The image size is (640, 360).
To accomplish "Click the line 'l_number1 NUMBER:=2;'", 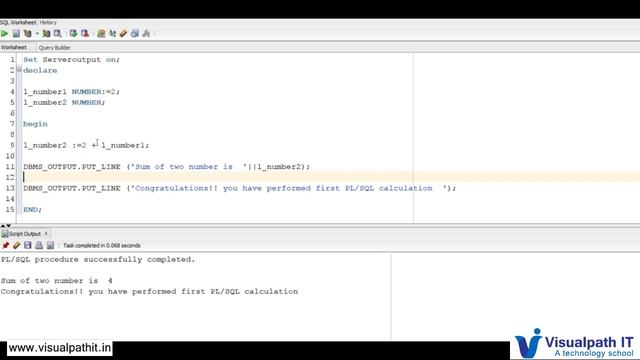I will point(71,92).
